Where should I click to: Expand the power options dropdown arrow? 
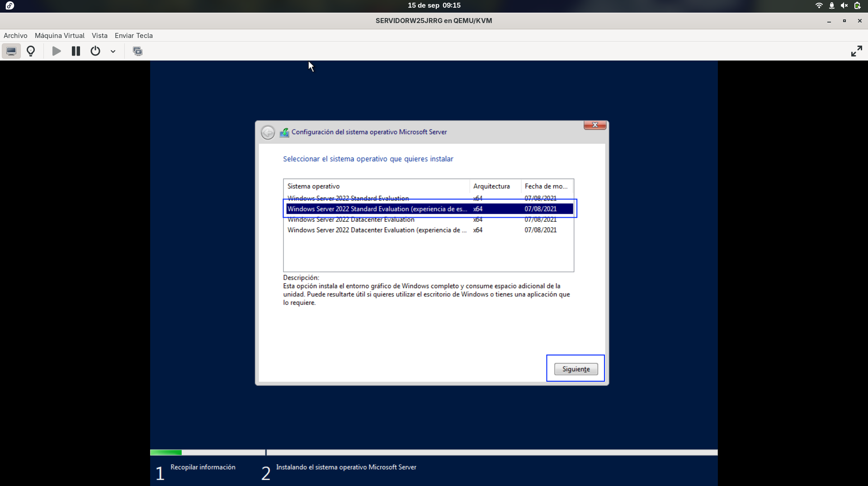[x=113, y=51]
